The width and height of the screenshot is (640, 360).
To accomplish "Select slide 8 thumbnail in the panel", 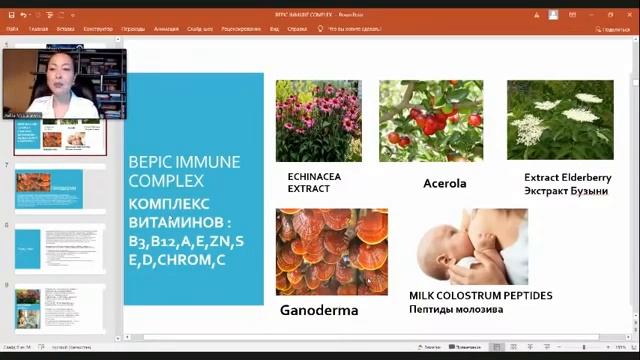I will tap(60, 249).
